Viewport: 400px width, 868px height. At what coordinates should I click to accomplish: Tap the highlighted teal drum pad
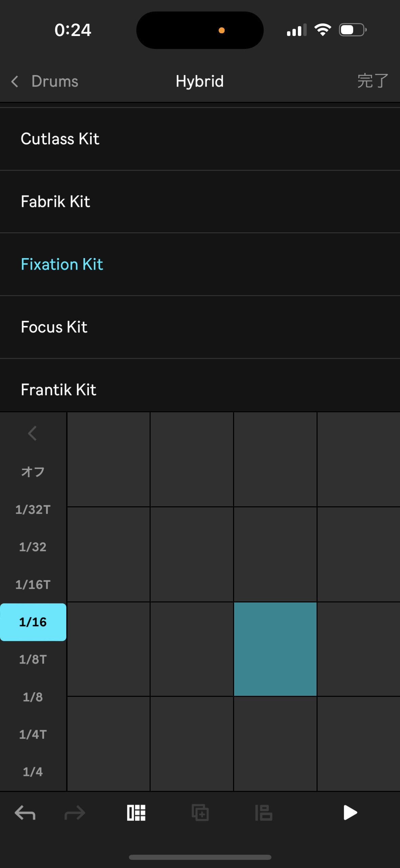[275, 649]
